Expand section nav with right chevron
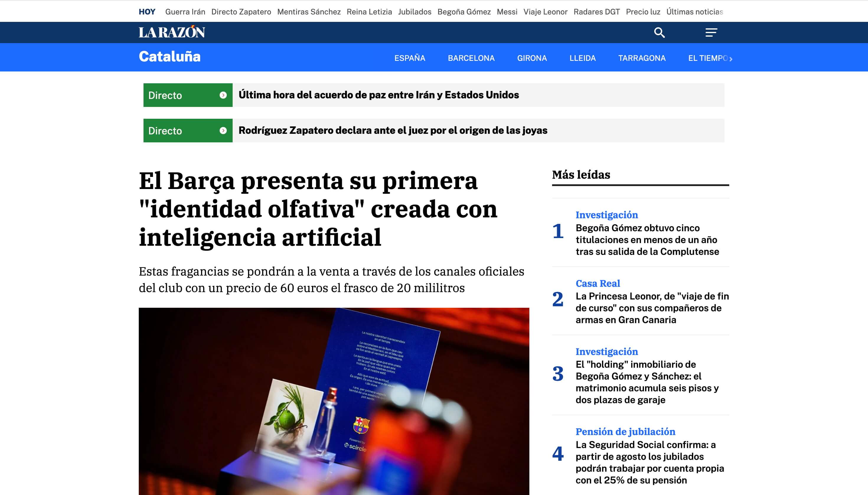The image size is (868, 495). (x=731, y=59)
